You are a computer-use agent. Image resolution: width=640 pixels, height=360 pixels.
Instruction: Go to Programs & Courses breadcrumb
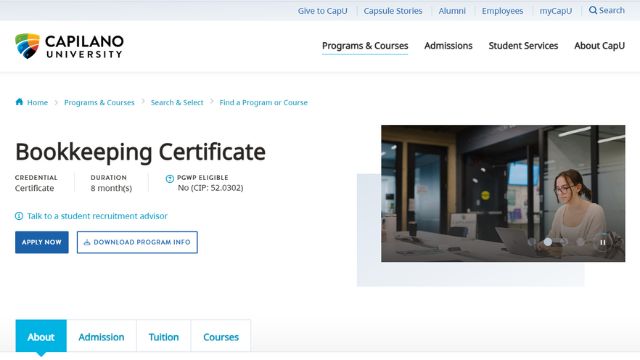99,102
